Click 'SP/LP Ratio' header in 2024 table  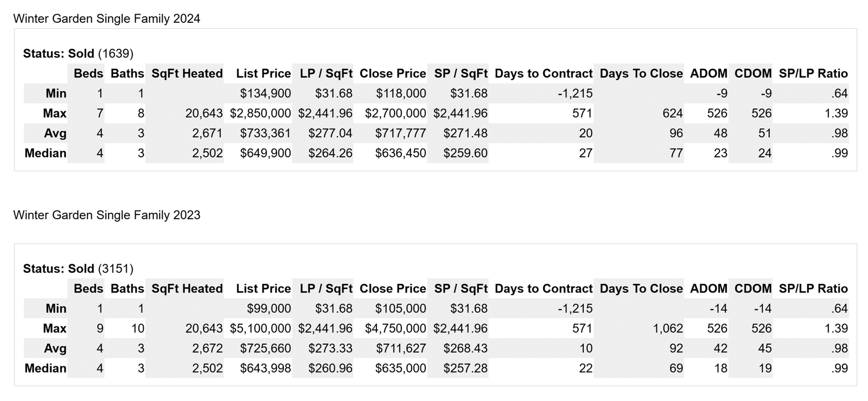(813, 74)
